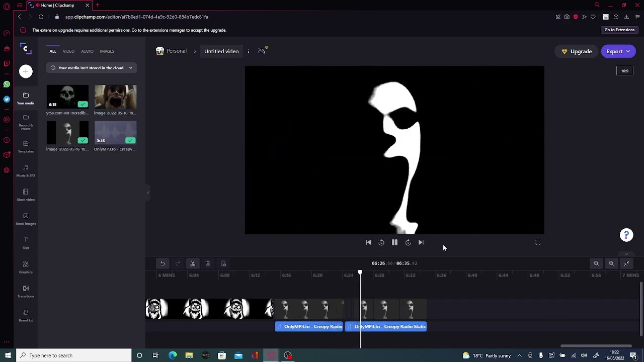Switch to the ALL media tab
Viewport: 644px width, 362px height.
[53, 51]
